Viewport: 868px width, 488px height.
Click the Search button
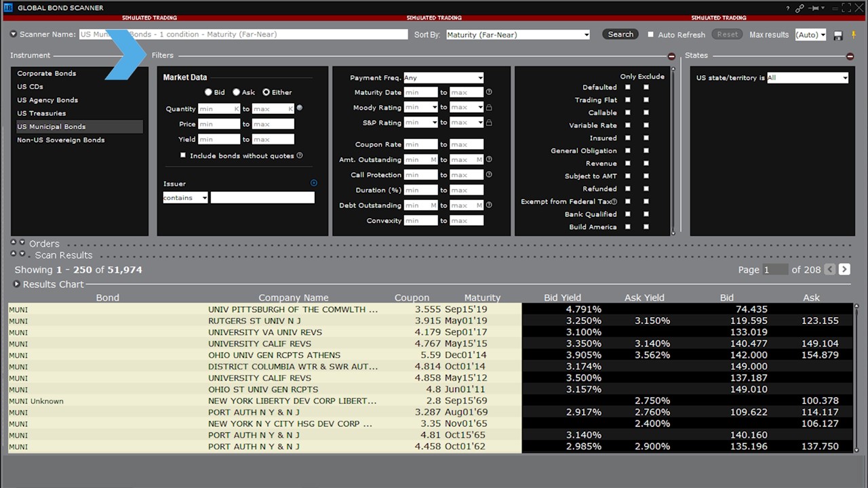click(x=620, y=35)
